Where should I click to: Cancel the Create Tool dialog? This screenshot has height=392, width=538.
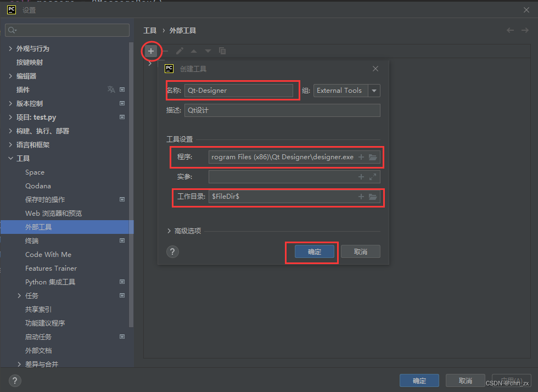click(360, 251)
